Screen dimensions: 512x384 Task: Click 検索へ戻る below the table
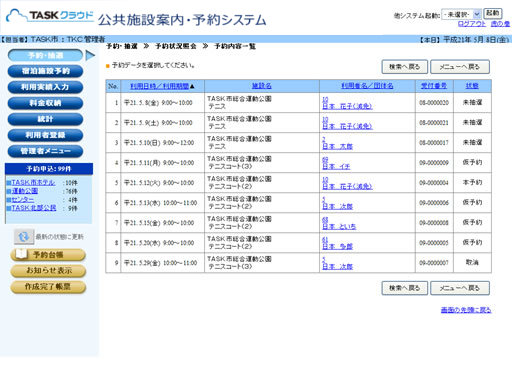405,288
